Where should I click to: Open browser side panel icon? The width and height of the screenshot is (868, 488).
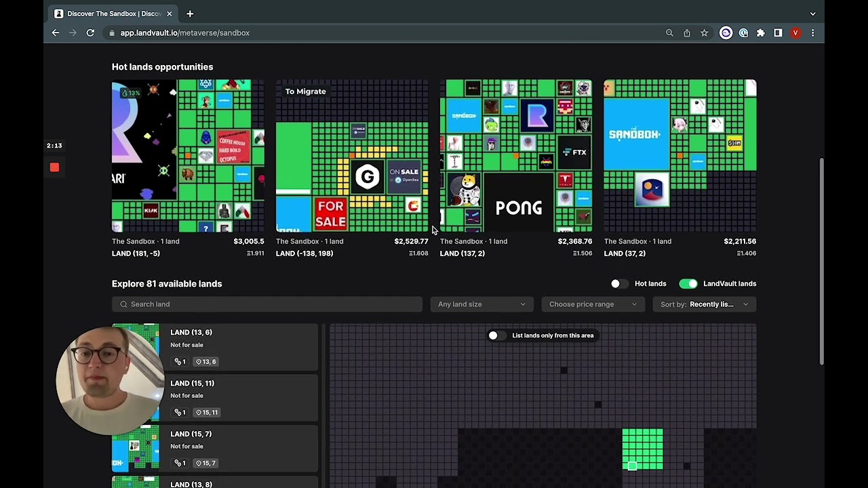click(x=778, y=33)
